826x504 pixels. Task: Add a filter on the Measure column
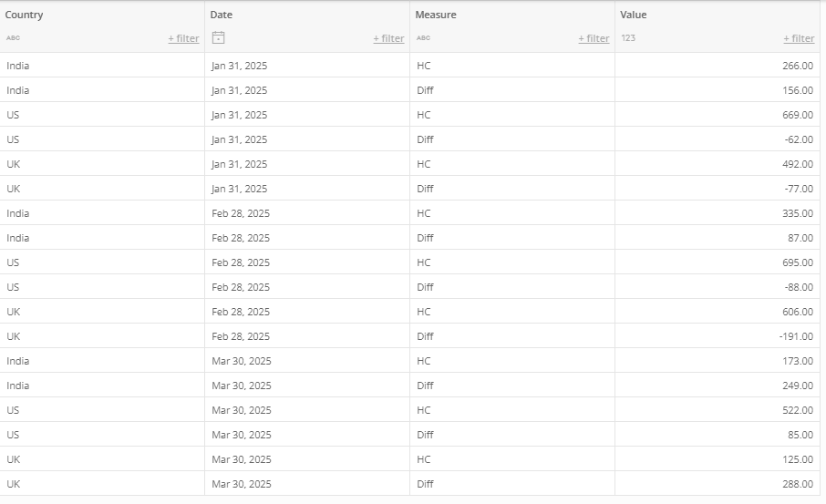(594, 38)
